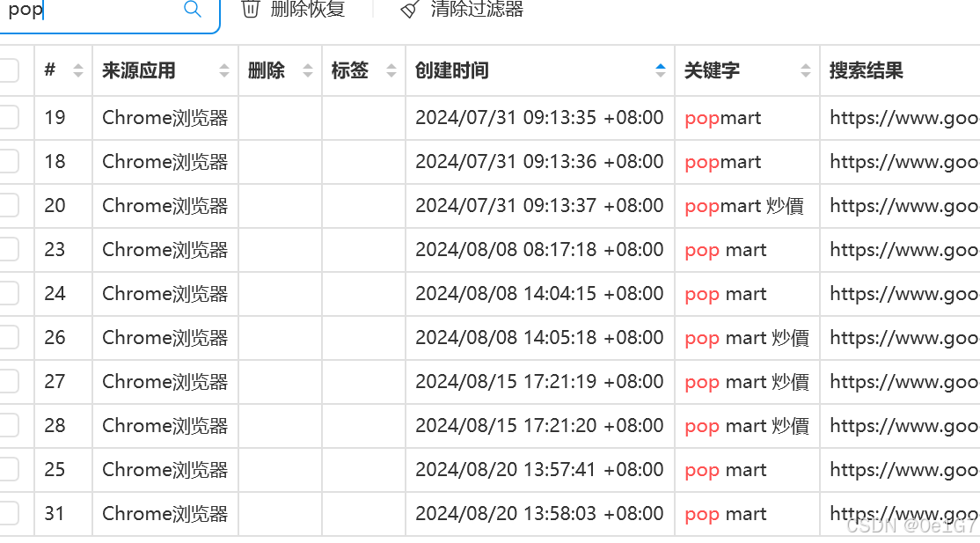This screenshot has height=543, width=980.
Task: Click Chrome浏览器 source in row 31
Action: pos(165,514)
